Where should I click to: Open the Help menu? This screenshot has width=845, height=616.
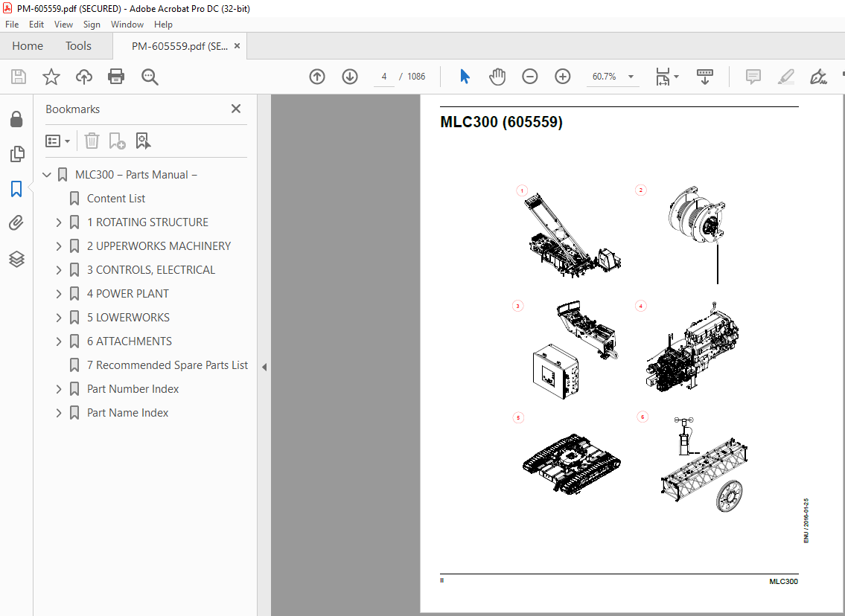163,25
